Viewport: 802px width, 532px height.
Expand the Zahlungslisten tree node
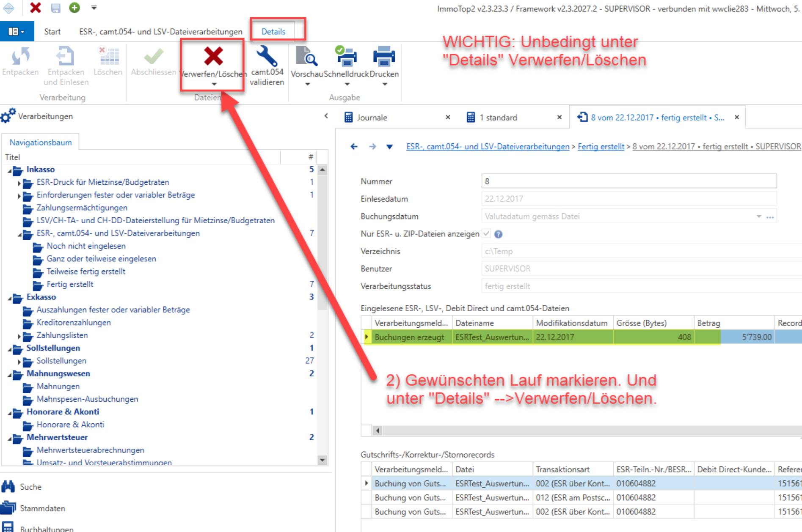point(19,336)
